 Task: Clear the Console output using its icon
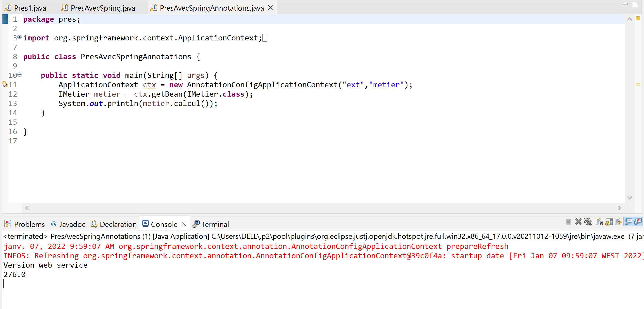coord(599,222)
